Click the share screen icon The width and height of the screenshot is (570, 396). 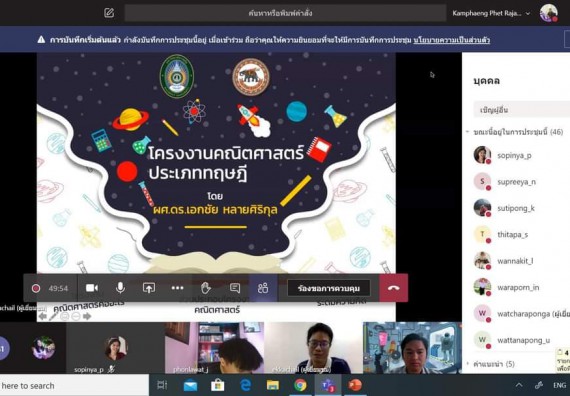point(149,288)
